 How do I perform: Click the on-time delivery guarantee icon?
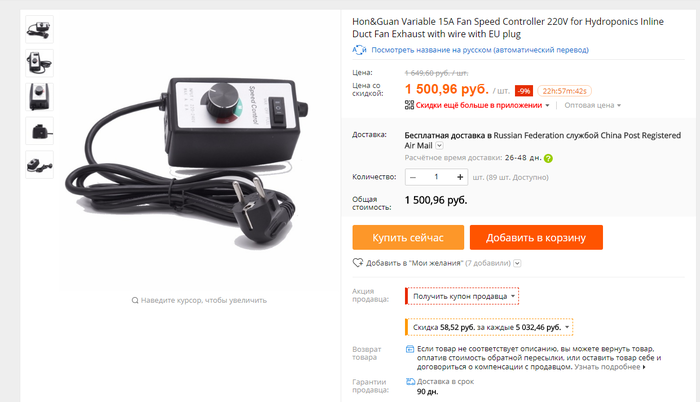pos(410,381)
